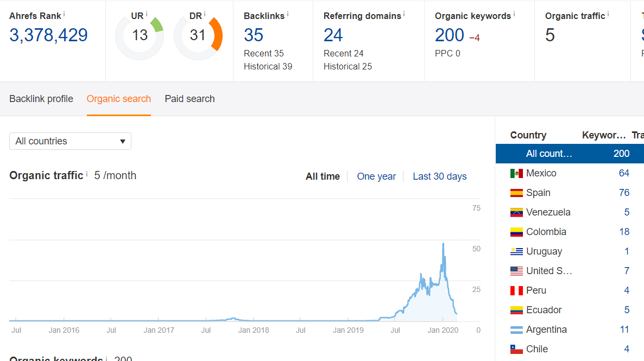
Task: Switch chart to One year
Action: pos(376,176)
